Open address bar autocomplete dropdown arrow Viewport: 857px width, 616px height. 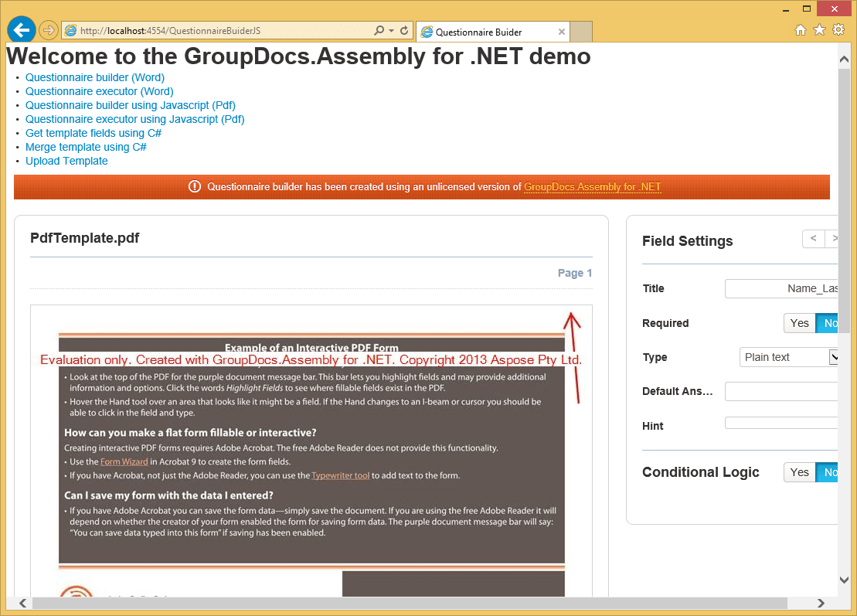pyautogui.click(x=391, y=31)
